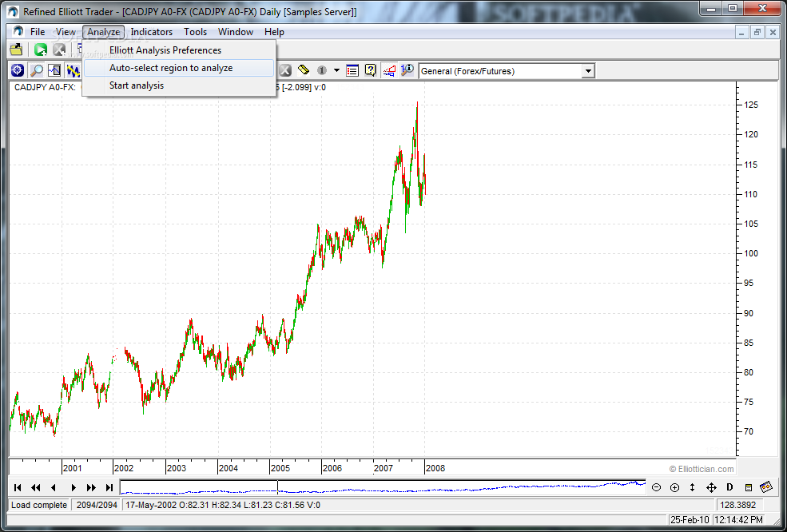Click the 25-Feb-10 date in the status bar

[690, 519]
